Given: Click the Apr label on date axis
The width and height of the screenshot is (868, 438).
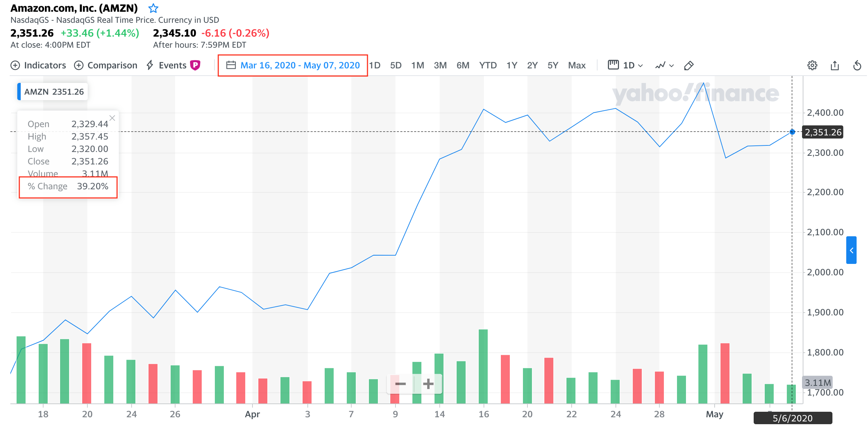Looking at the screenshot, I should click(x=252, y=414).
